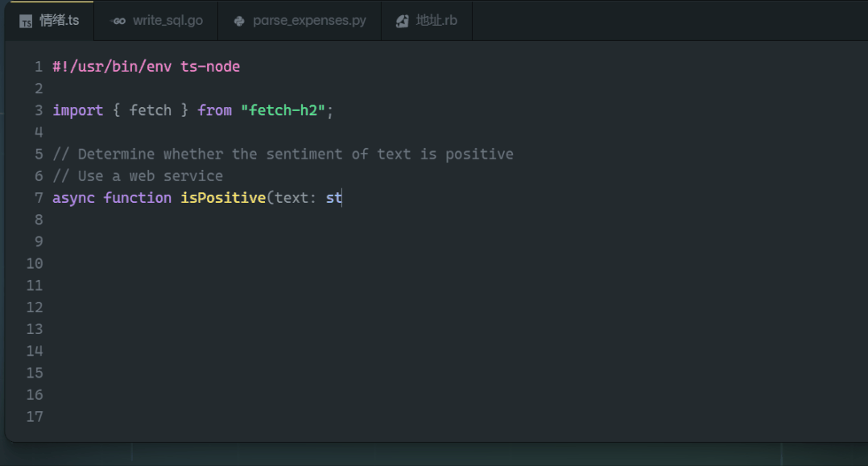Click line number 7 in the gutter
Viewport: 868px width, 466px height.
click(38, 198)
